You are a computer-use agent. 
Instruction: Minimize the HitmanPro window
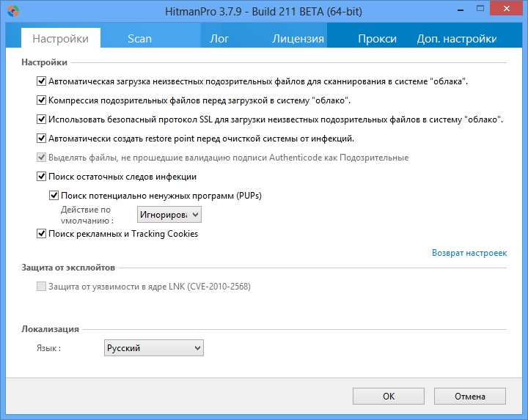(461, 9)
